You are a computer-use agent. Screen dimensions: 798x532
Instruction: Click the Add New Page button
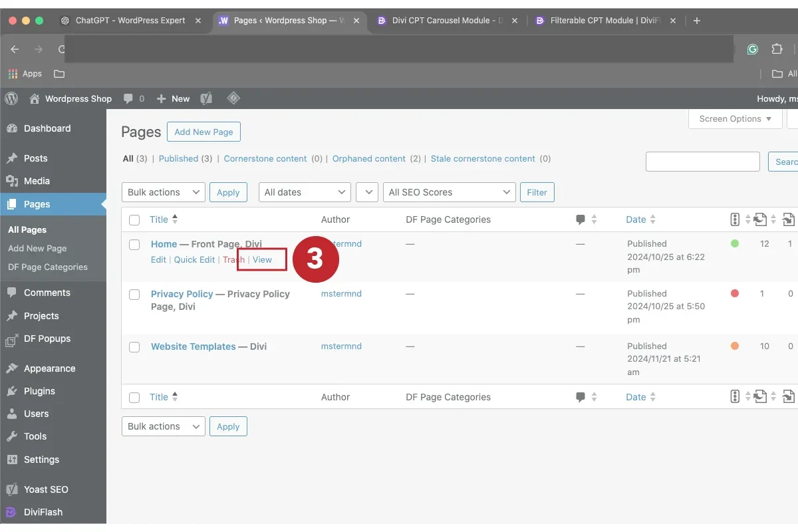(x=203, y=132)
